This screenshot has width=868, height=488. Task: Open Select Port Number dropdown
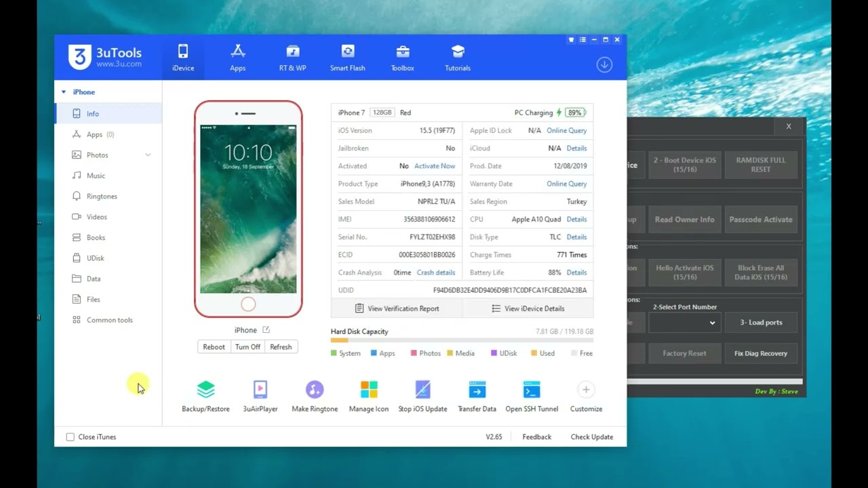pos(684,323)
